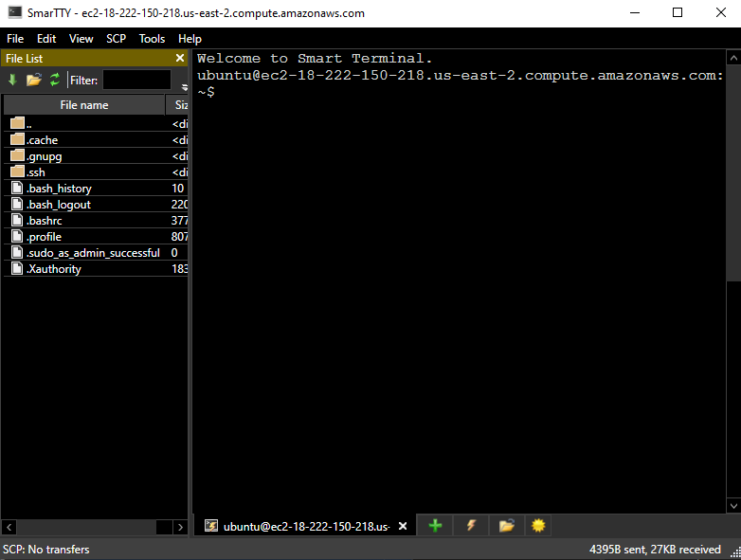Click the file list horizontal scrollbar thumb
741x560 pixels.
click(x=86, y=527)
